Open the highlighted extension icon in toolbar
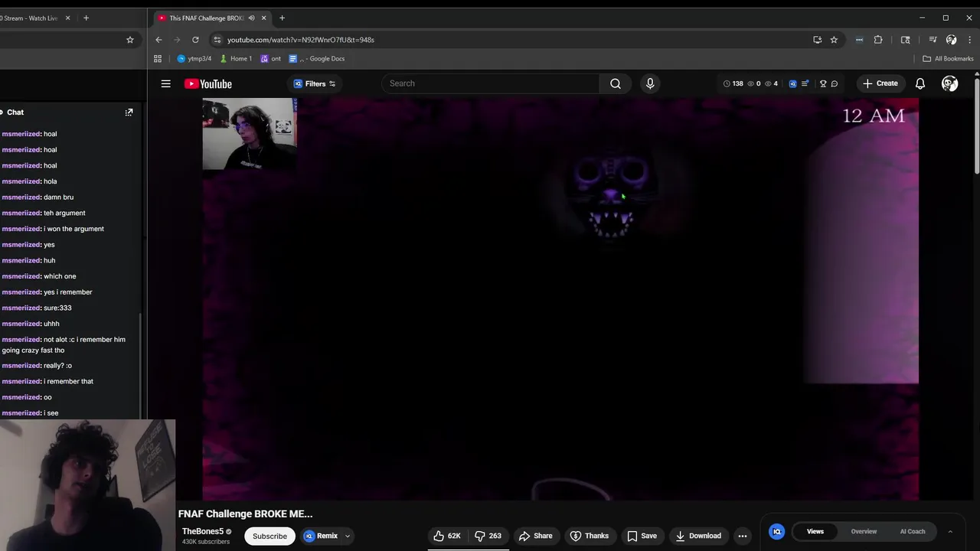Screen dimensions: 980x551 [x=859, y=40]
